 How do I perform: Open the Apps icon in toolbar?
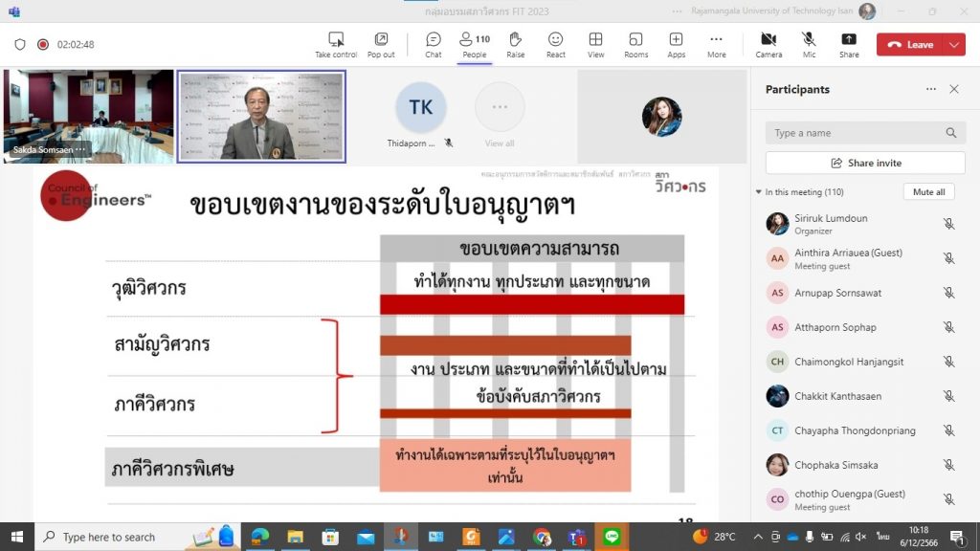click(x=676, y=44)
